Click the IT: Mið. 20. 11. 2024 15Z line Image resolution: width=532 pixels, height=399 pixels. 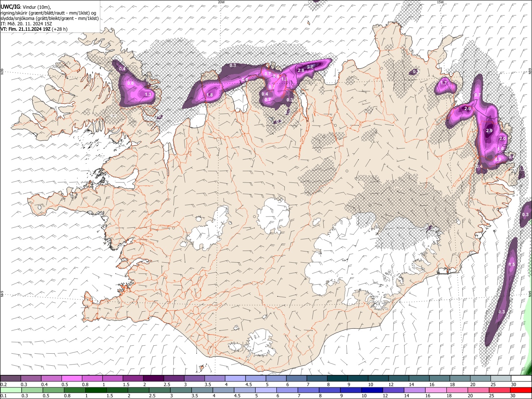click(x=26, y=24)
